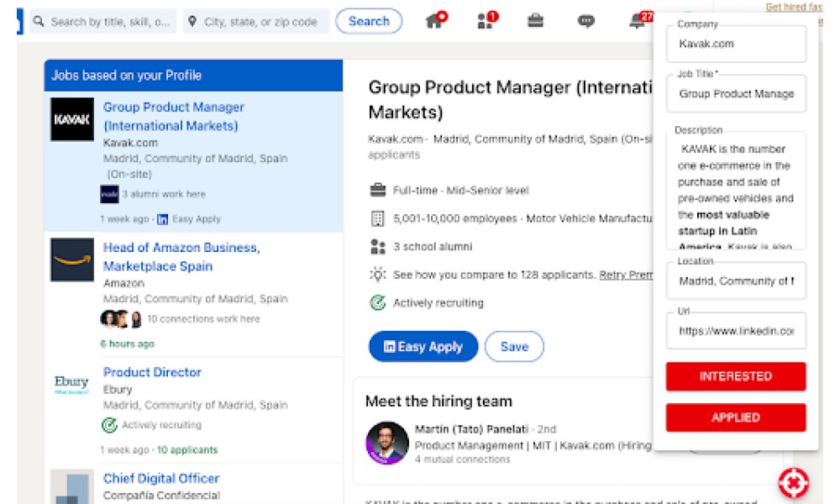This screenshot has width=840, height=504.
Task: Click the Actively recruiting icon under Ebury listing
Action: pyautogui.click(x=109, y=425)
